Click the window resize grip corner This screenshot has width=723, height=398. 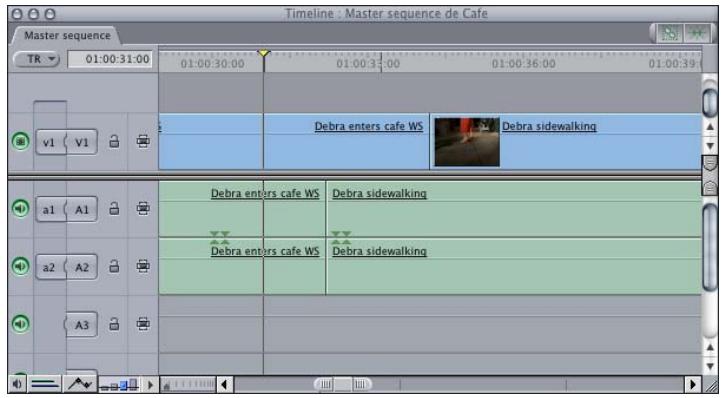(711, 384)
